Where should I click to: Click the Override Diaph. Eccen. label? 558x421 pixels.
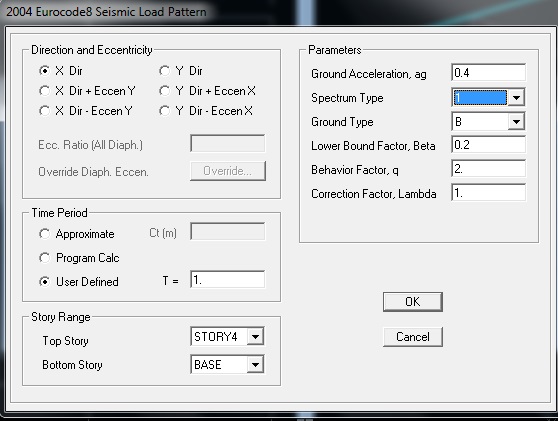point(93,172)
